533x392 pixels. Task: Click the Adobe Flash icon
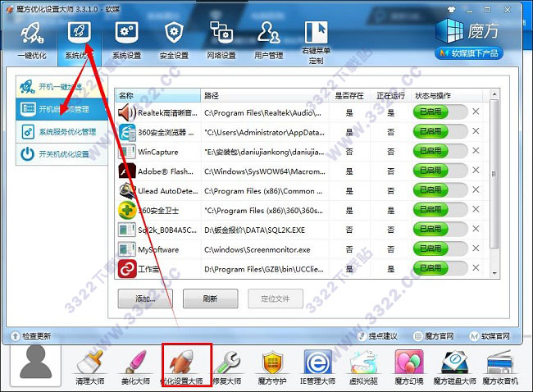pos(127,171)
